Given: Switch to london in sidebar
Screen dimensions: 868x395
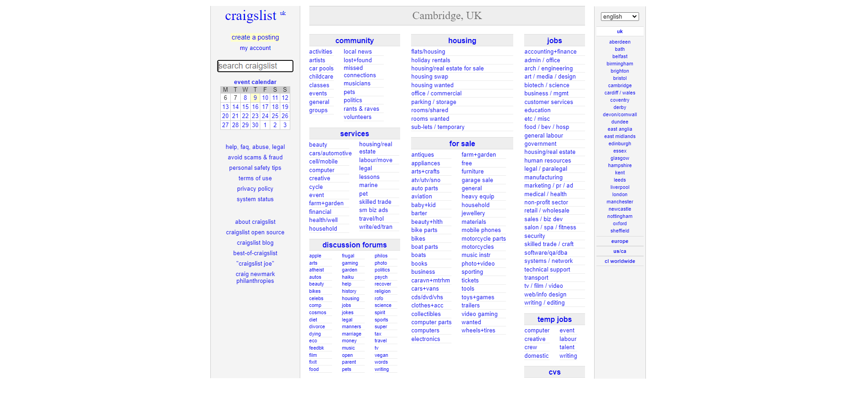Looking at the screenshot, I should [x=620, y=195].
